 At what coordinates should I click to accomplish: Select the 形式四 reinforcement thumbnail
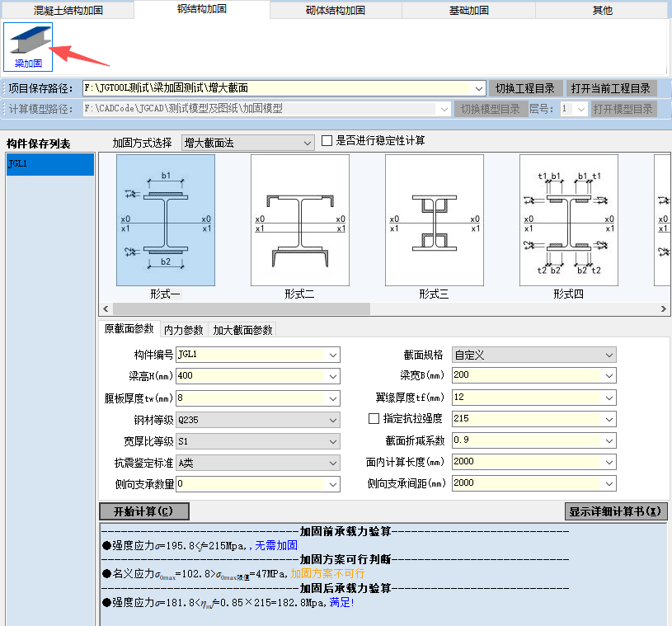coord(568,220)
